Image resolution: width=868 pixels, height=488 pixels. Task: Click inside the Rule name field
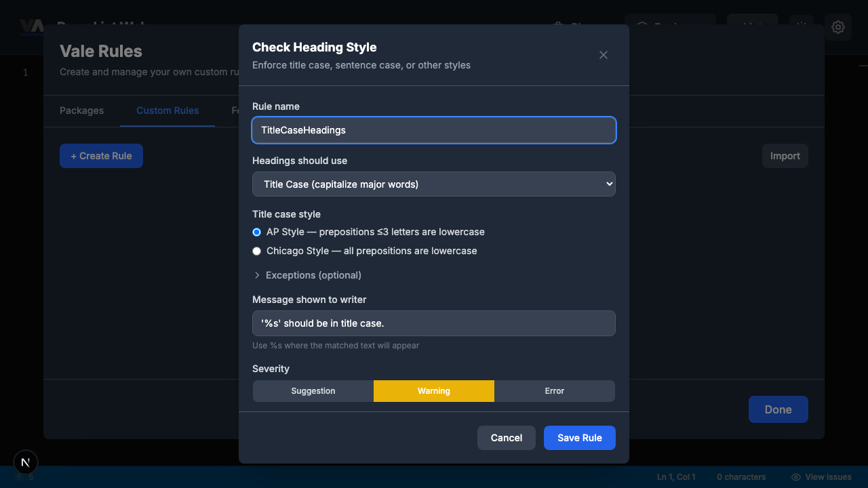(434, 130)
